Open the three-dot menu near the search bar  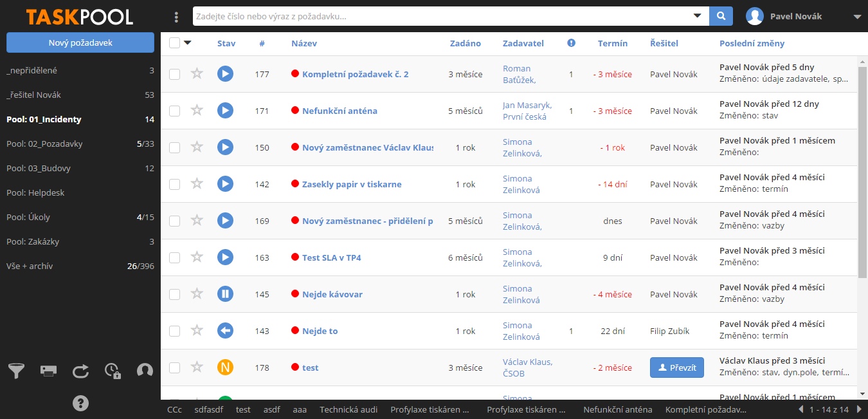pos(177,17)
